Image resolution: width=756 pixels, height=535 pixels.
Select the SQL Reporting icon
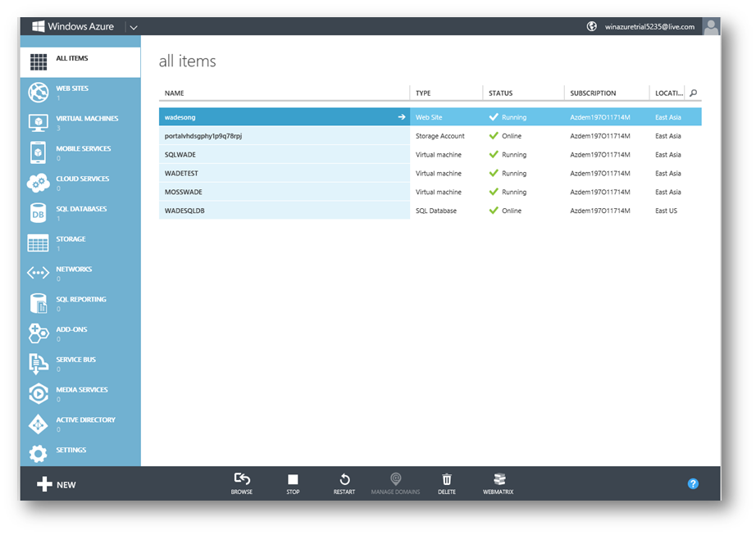[38, 303]
